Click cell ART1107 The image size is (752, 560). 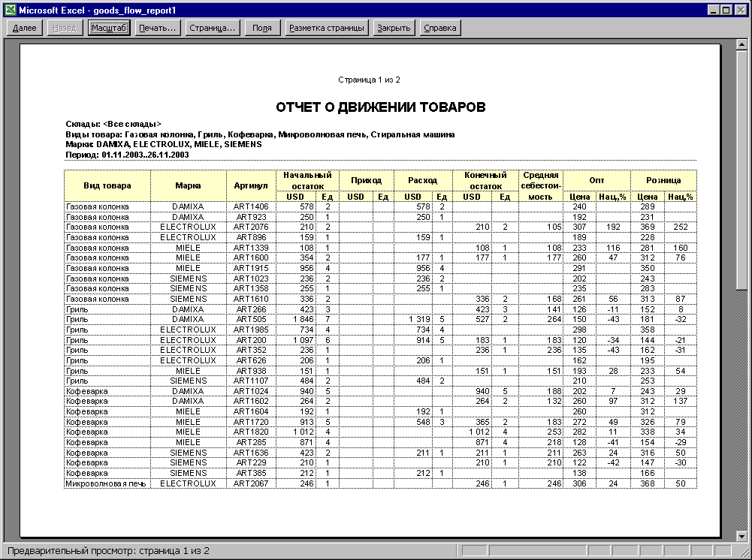coord(251,381)
